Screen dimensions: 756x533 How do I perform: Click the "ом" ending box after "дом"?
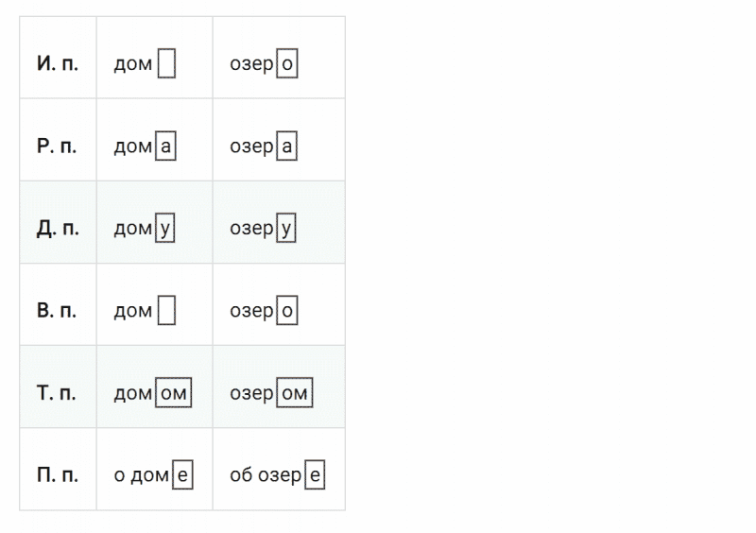[173, 393]
